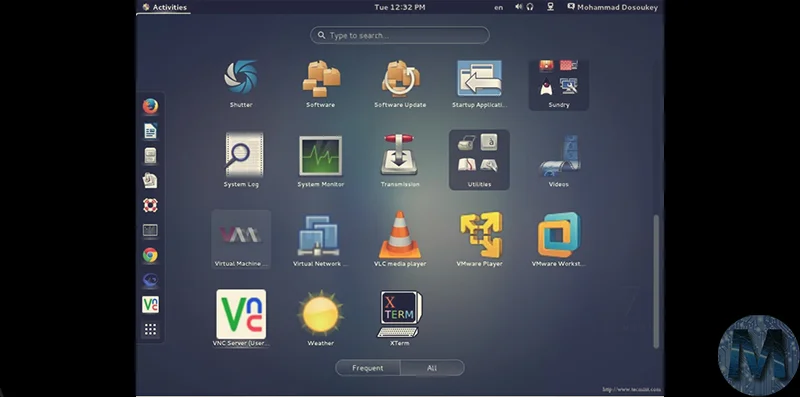Viewport: 800px width, 397px height.
Task: Open the Writer document icon in dash
Action: (x=150, y=131)
